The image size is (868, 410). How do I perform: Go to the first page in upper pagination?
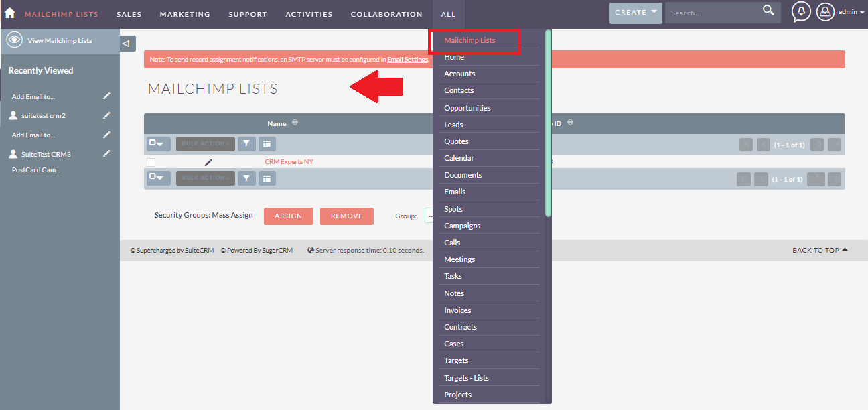pos(746,145)
